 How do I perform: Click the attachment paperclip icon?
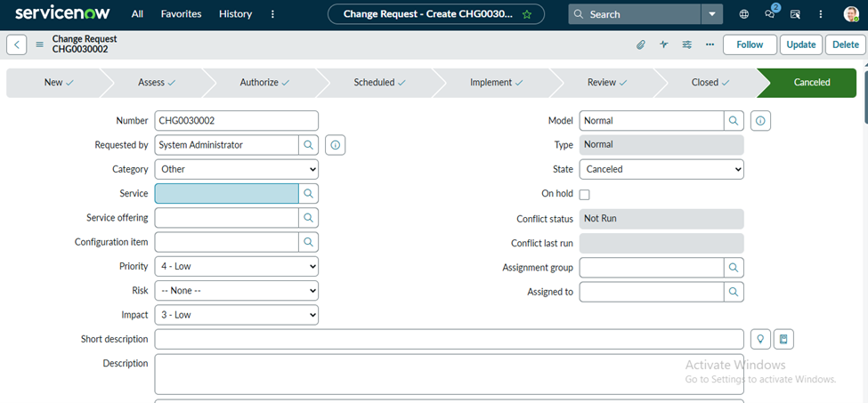640,44
